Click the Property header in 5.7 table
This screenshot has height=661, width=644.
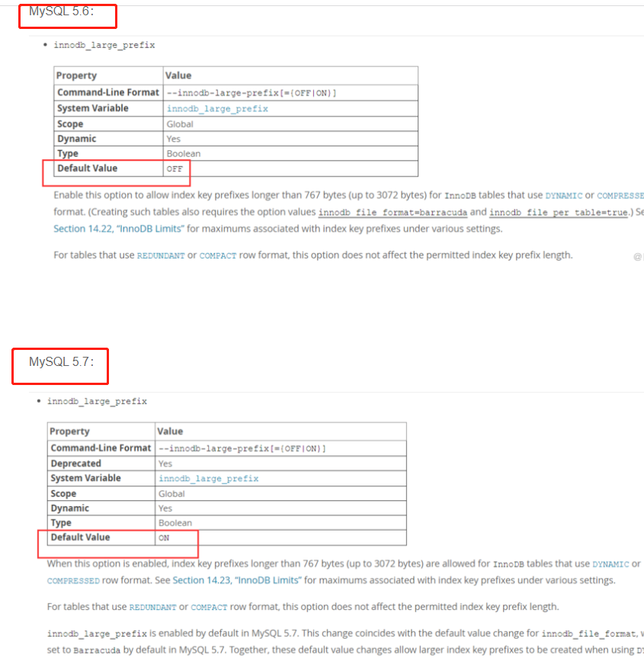69,432
